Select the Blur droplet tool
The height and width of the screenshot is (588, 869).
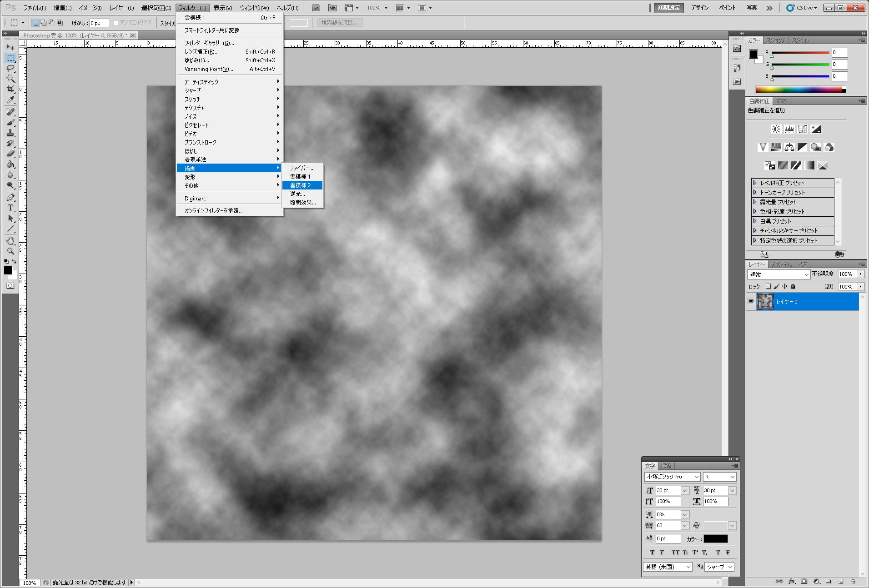click(x=10, y=174)
